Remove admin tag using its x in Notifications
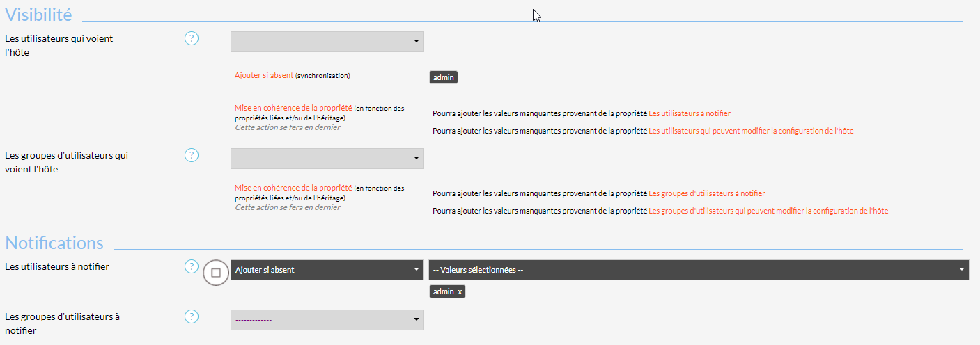 coord(460,291)
